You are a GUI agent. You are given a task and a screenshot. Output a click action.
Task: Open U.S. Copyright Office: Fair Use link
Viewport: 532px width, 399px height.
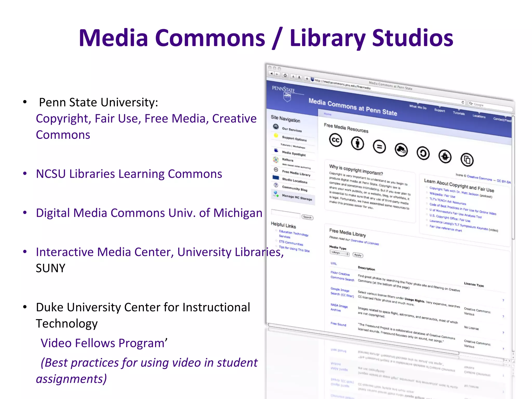[x=450, y=218]
